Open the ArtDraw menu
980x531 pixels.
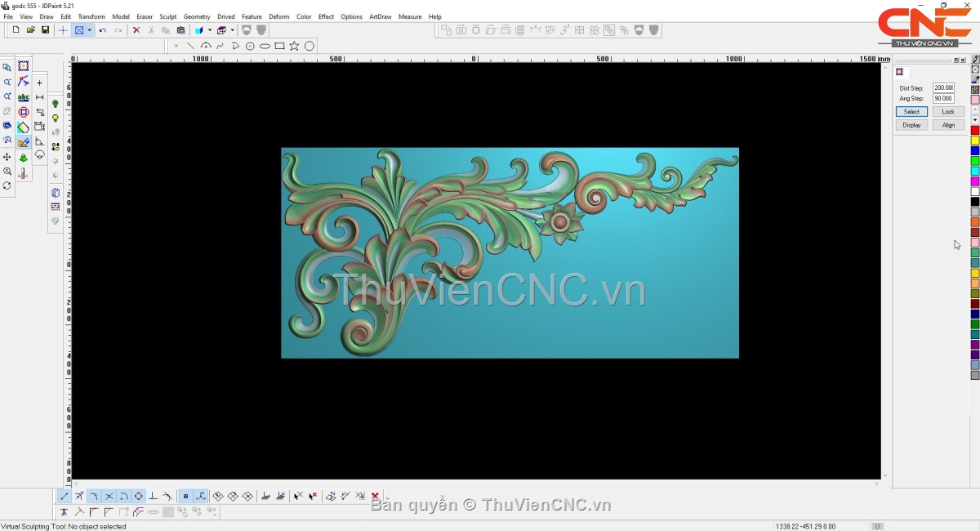(x=380, y=16)
